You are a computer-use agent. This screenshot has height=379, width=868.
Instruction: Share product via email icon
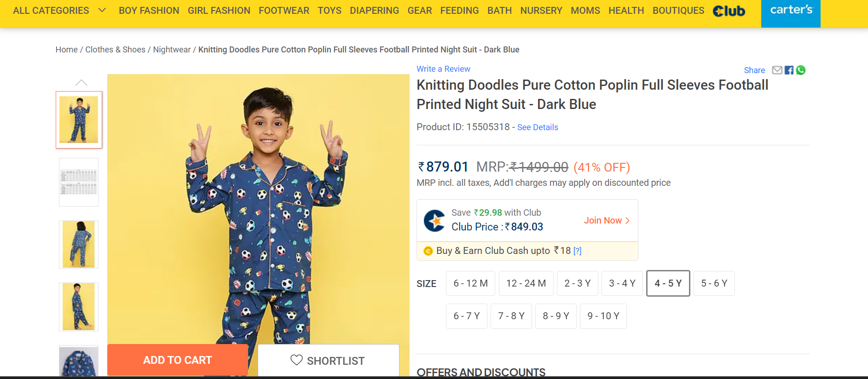777,70
